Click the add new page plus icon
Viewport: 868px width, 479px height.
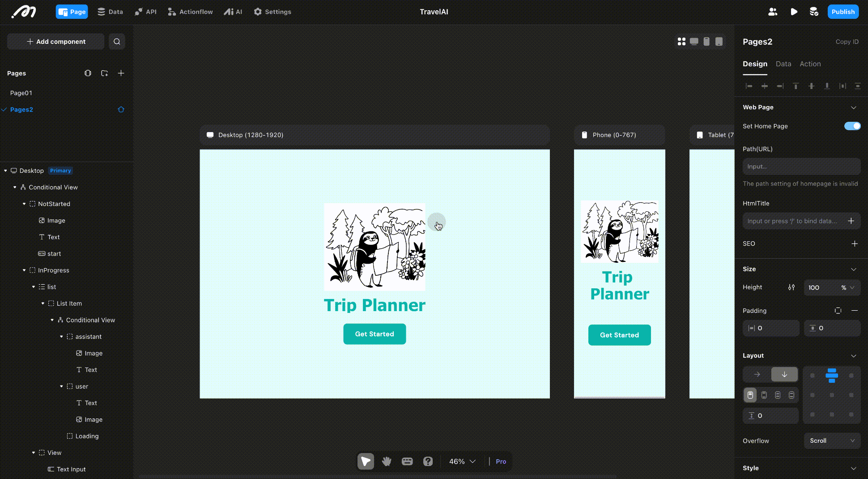(x=121, y=73)
